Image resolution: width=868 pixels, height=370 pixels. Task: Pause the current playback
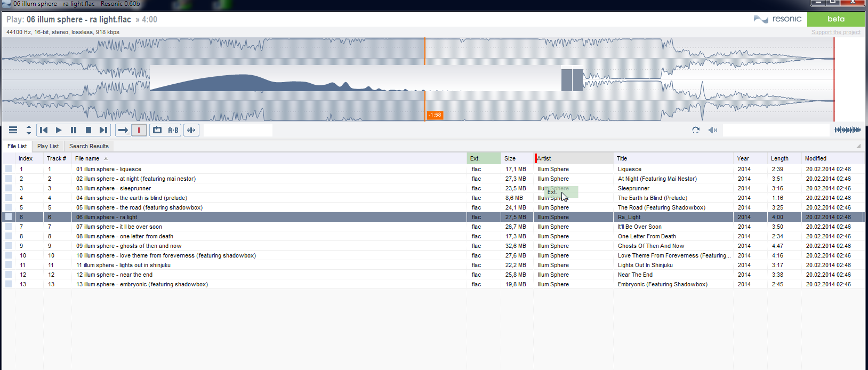[x=74, y=130]
